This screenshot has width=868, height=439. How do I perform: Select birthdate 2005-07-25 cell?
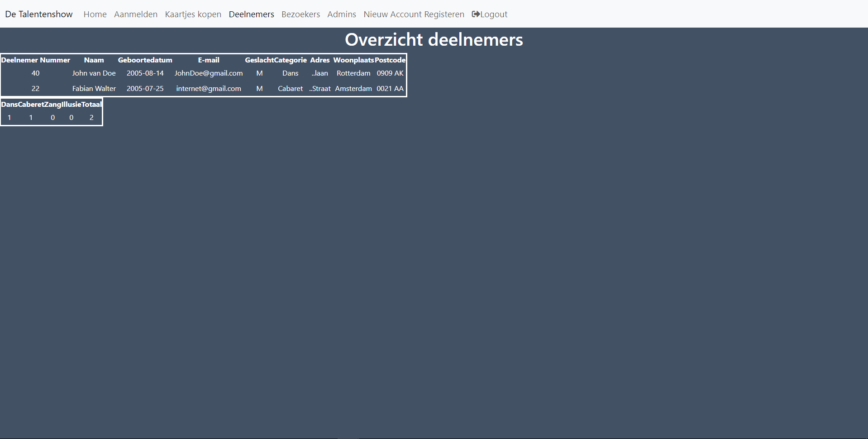click(145, 89)
